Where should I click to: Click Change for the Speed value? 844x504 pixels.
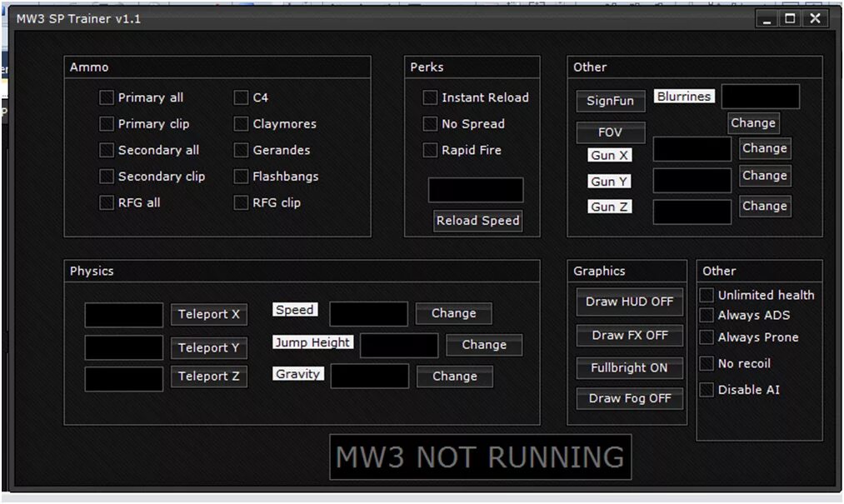454,313
